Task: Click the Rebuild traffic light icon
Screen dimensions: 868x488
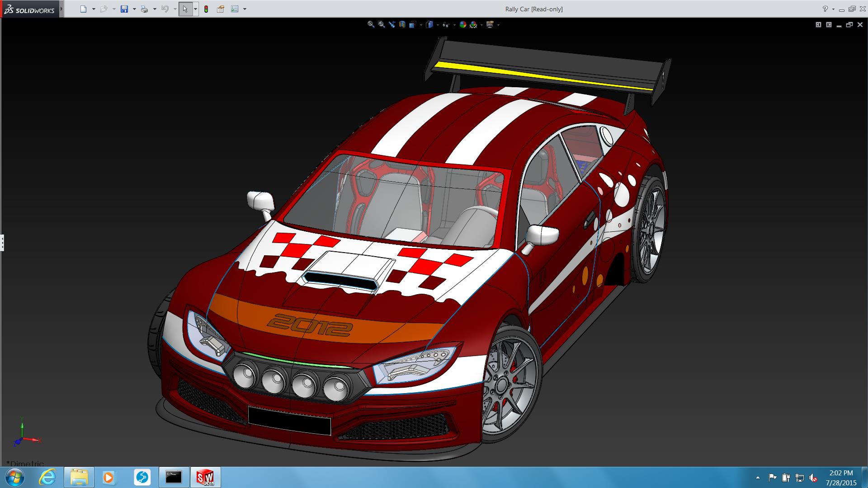Action: pos(206,9)
